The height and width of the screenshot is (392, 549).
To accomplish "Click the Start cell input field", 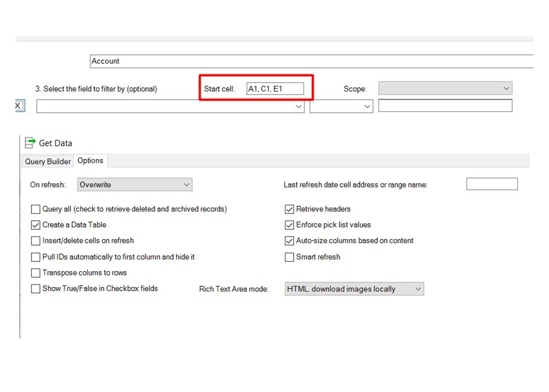I will (x=275, y=89).
